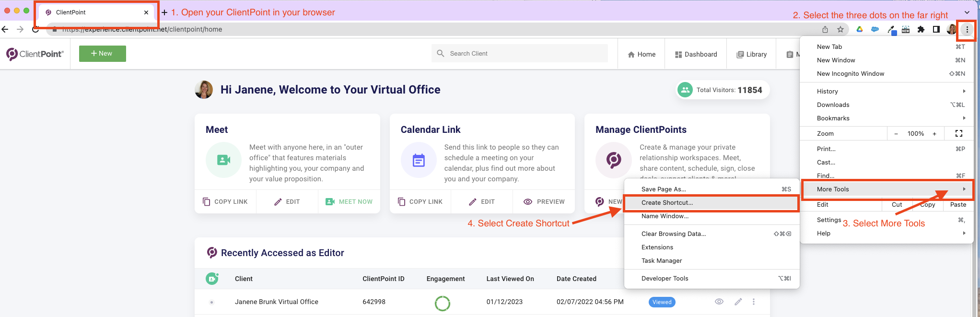980x317 pixels.
Task: Decrease zoom with the minus button
Action: coord(896,134)
